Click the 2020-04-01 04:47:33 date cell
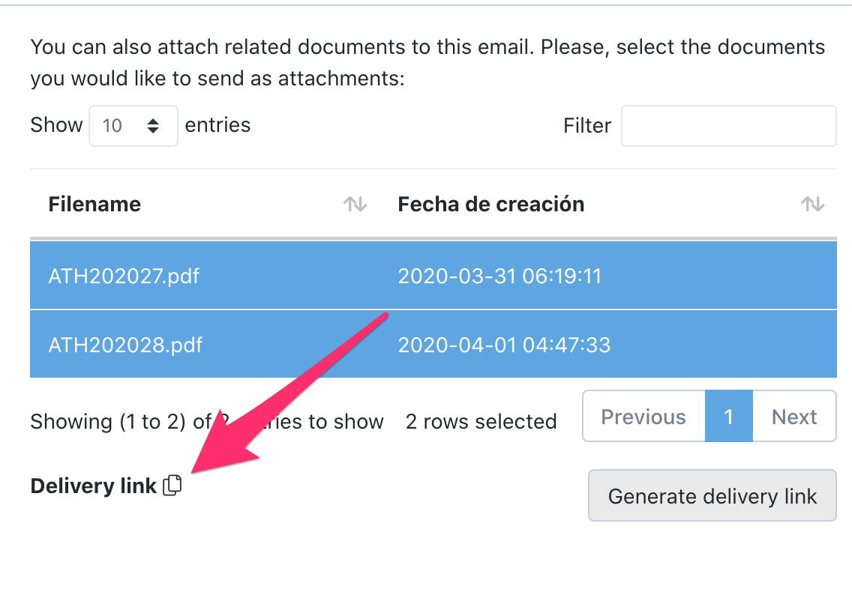 click(x=504, y=345)
